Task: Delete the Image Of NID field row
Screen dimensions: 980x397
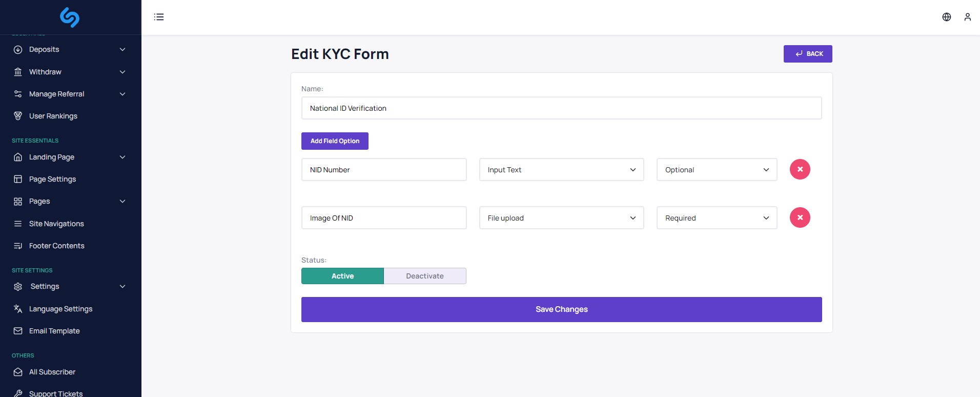Action: [x=800, y=217]
